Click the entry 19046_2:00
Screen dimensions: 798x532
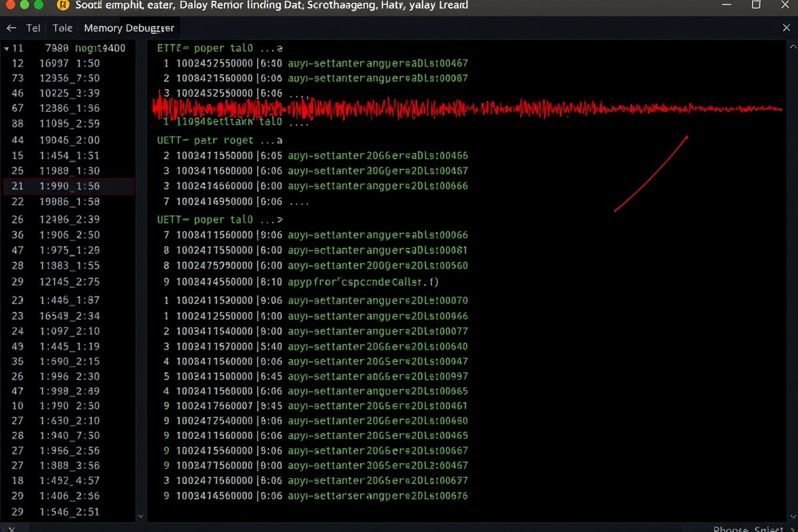pyautogui.click(x=69, y=140)
